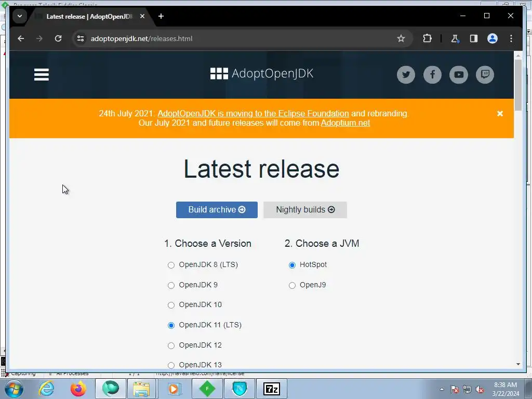Open the clock showing 8:38 AM
This screenshot has width=532, height=399.
506,389
